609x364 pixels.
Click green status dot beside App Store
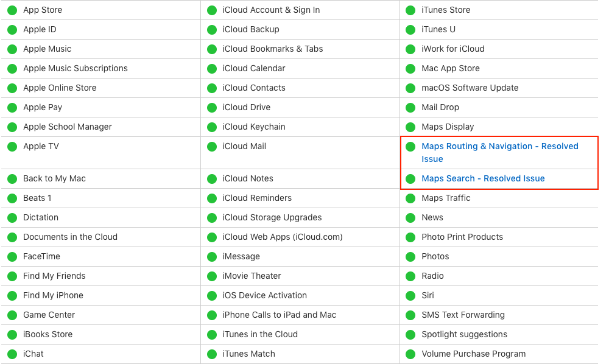[12, 10]
